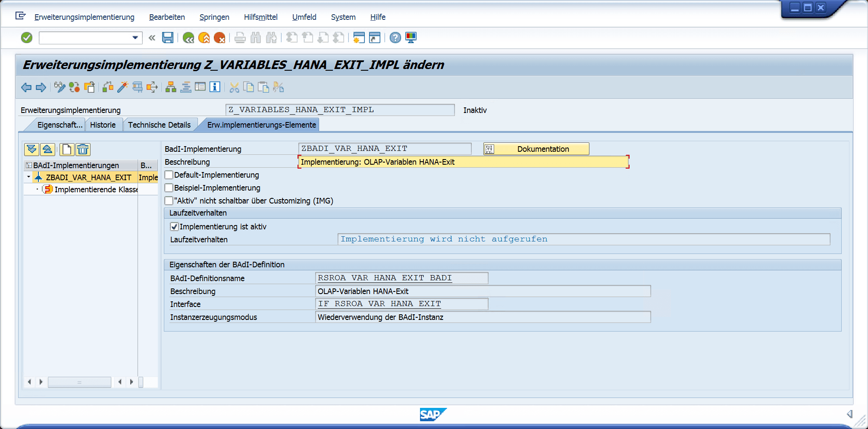Viewport: 868px width, 429px height.
Task: Click the trash Delete icon above tree
Action: coord(83,150)
